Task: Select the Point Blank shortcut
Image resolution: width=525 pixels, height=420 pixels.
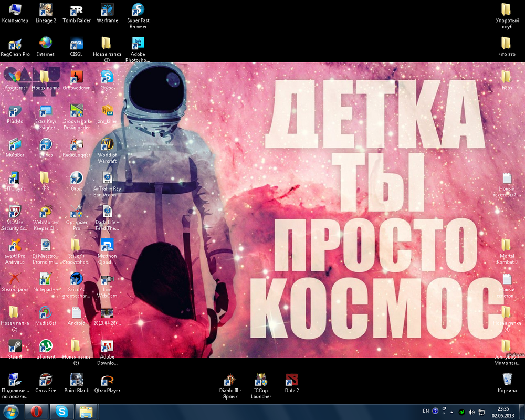Action: click(x=76, y=379)
